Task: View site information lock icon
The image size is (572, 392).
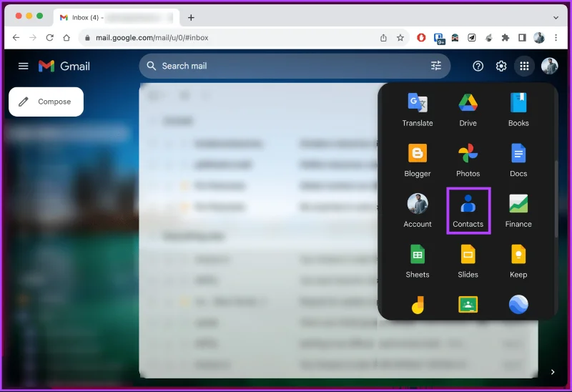Action: [x=87, y=38]
